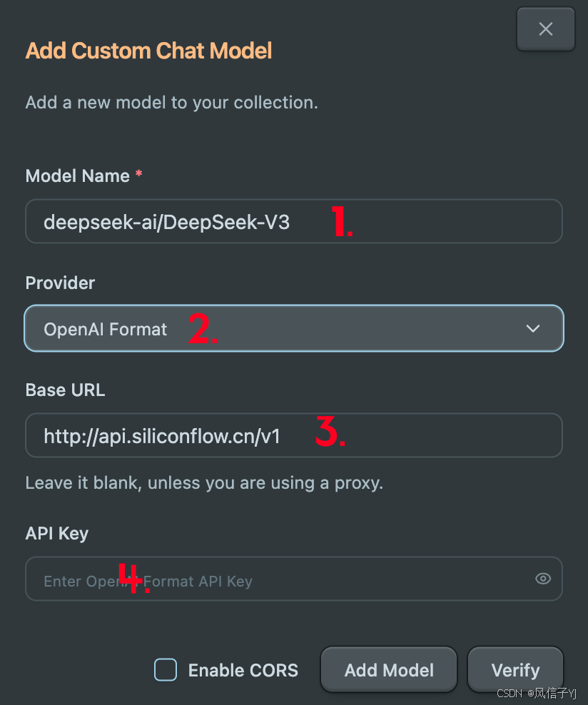This screenshot has height=705, width=588.
Task: Close the Add Custom Chat Model dialog
Action: point(546,29)
